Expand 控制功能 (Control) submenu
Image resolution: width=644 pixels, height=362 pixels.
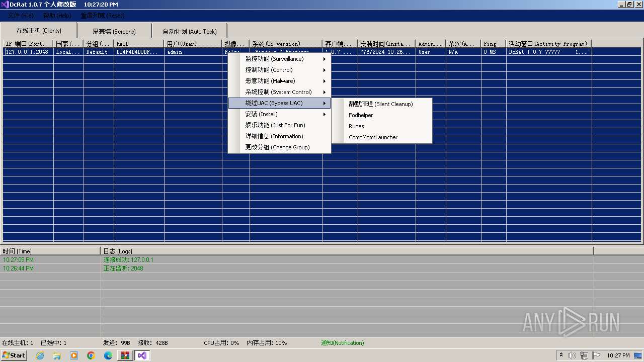coord(279,70)
